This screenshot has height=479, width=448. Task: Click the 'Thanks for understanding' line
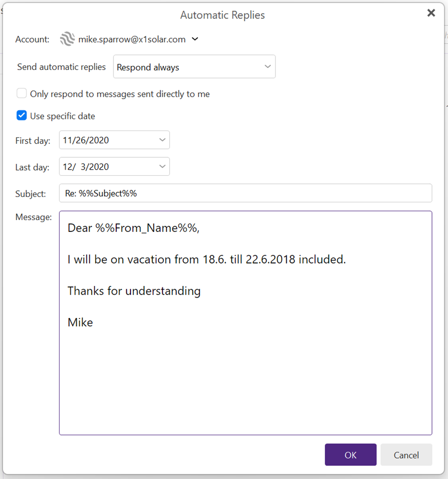[x=134, y=291]
